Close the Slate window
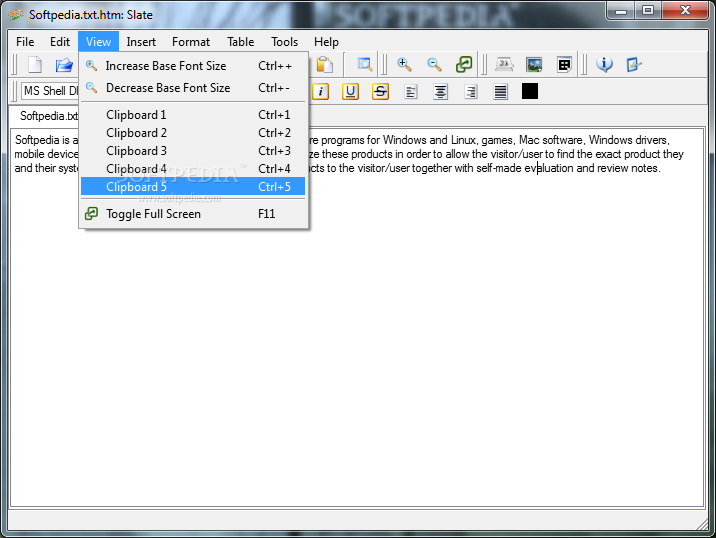Viewport: 716px width, 538px height. [685, 11]
